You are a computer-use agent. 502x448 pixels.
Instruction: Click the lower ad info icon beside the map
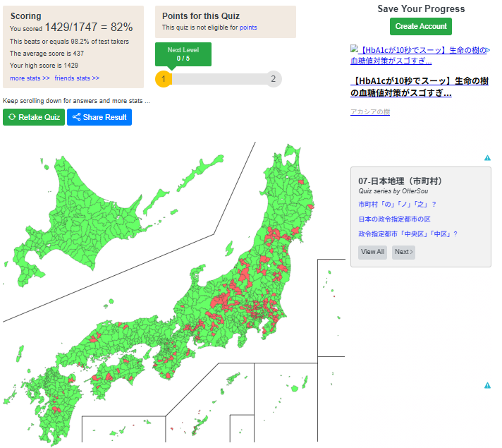(x=487, y=385)
